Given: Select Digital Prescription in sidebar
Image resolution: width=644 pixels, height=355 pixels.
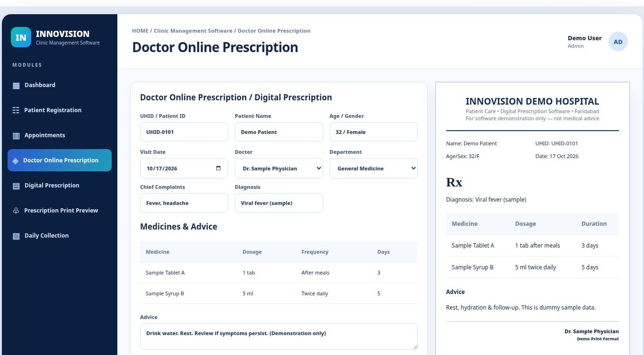Looking at the screenshot, I should [60, 186].
